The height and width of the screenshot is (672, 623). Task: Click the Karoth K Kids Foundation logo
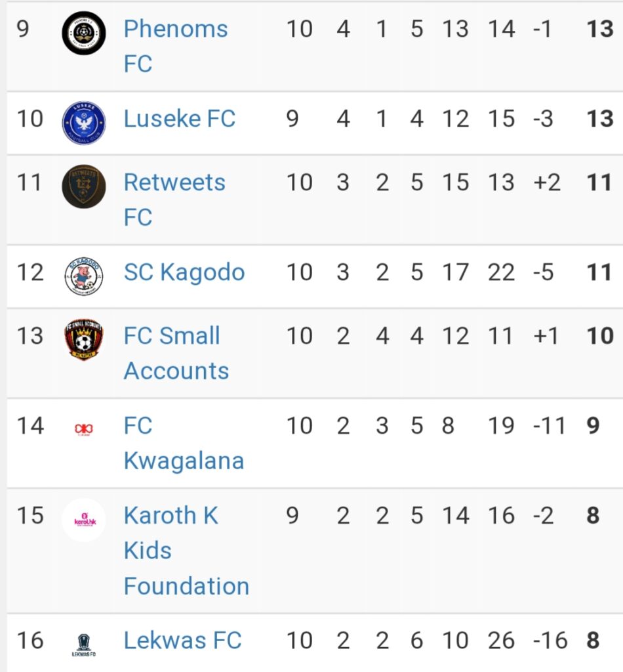pos(84,520)
